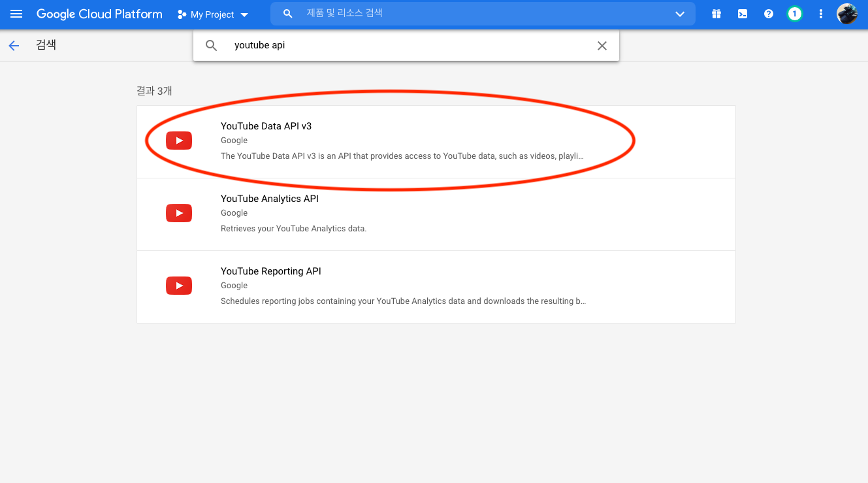This screenshot has width=868, height=483.
Task: Click the magnifier icon beside youtube api
Action: pyautogui.click(x=211, y=46)
